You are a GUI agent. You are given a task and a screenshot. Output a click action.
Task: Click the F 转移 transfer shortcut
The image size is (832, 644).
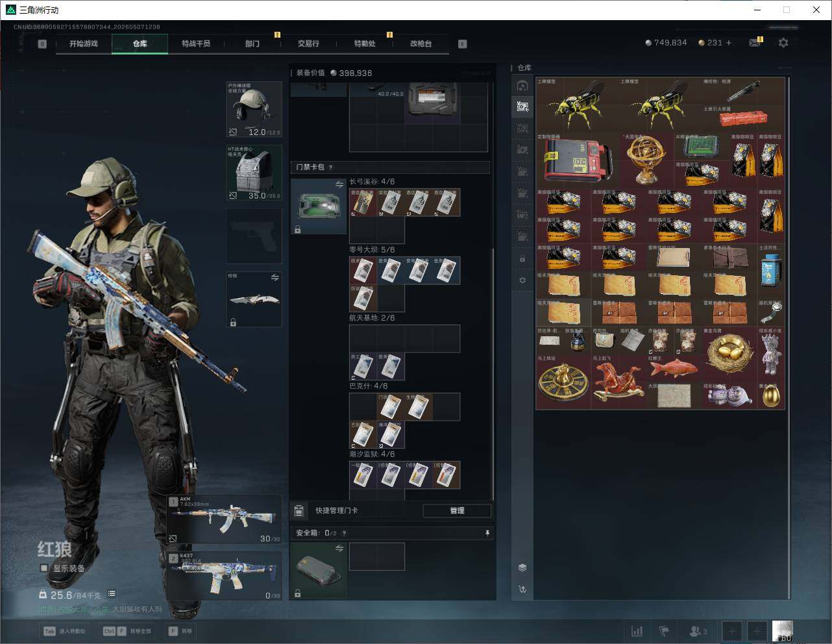(x=180, y=631)
